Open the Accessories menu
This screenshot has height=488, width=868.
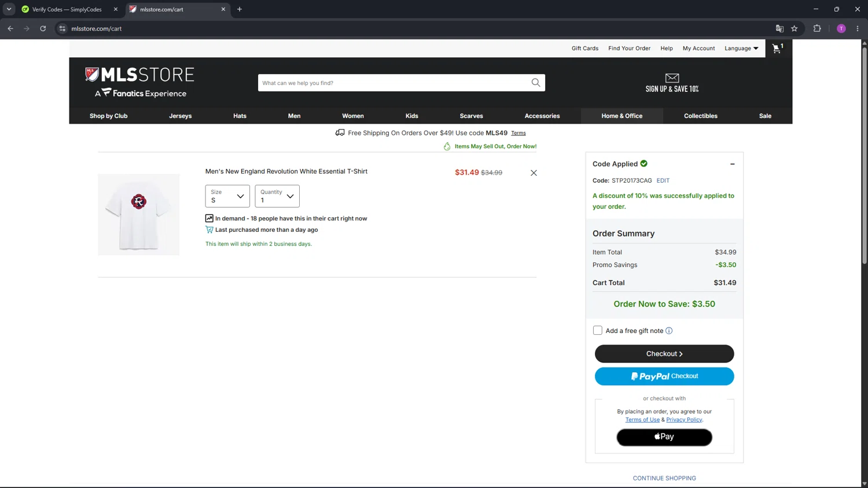(x=542, y=116)
